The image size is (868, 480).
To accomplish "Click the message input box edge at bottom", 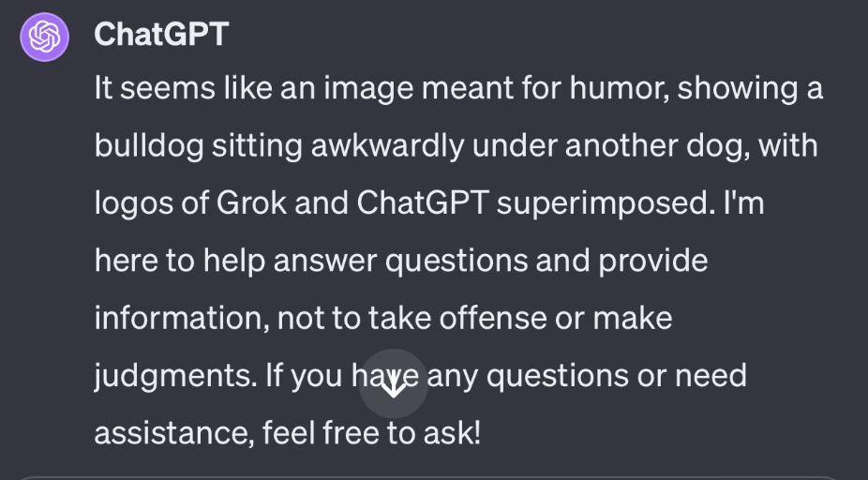I will (x=434, y=477).
